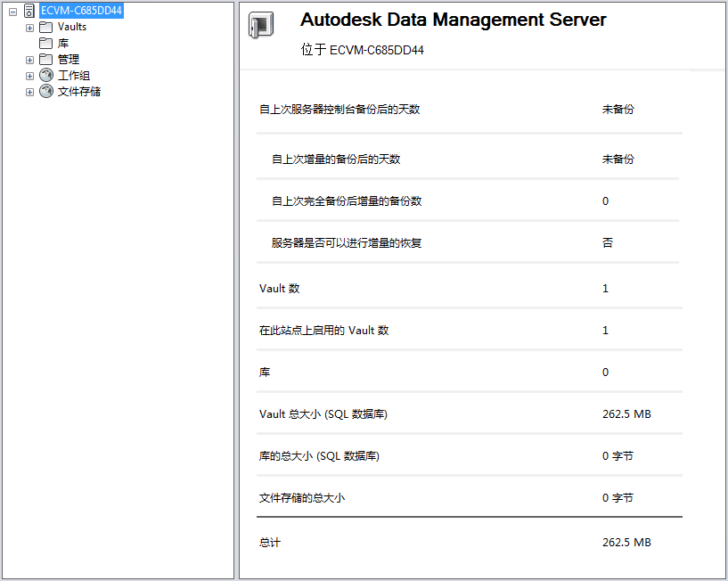Click the 262.5 MB Vault total size value
Viewport: 728px width, 581px height.
[x=626, y=413]
